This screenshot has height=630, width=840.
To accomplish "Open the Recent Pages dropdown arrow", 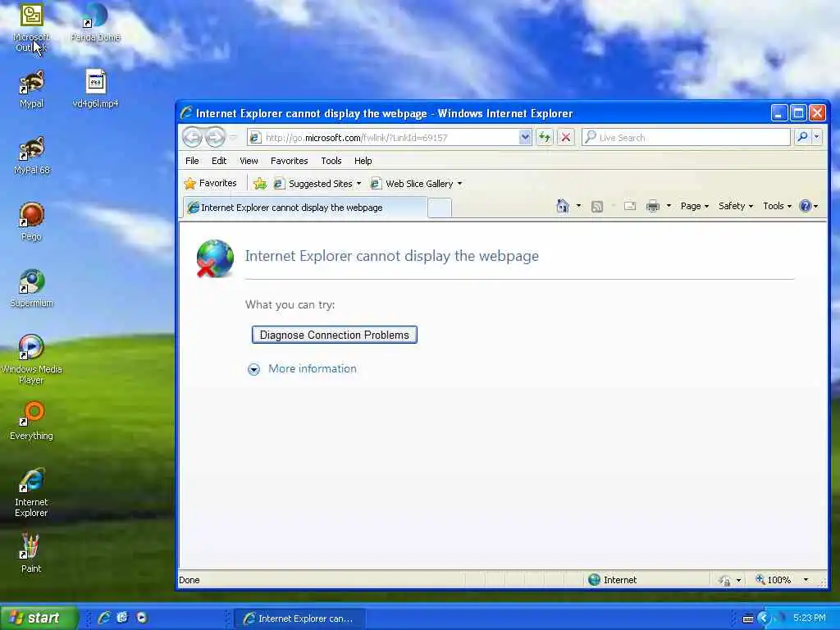I will click(233, 138).
